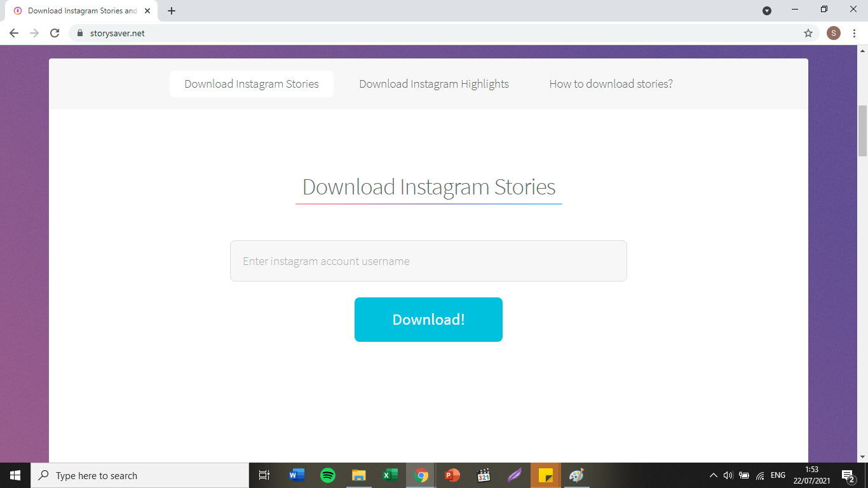Open the clock showing 1:53 22/07/2021
The image size is (868, 488).
pyautogui.click(x=811, y=475)
